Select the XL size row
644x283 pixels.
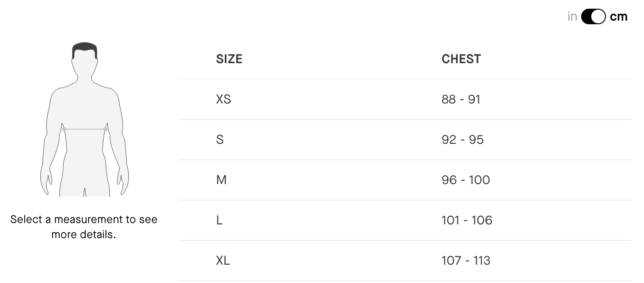[x=405, y=261]
